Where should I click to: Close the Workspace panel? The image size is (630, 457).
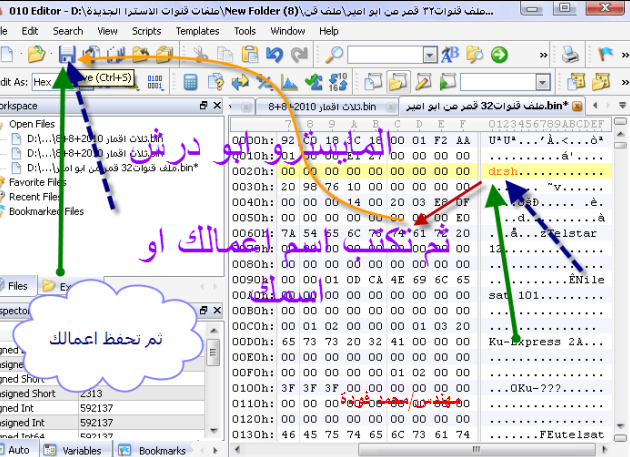coord(217,105)
